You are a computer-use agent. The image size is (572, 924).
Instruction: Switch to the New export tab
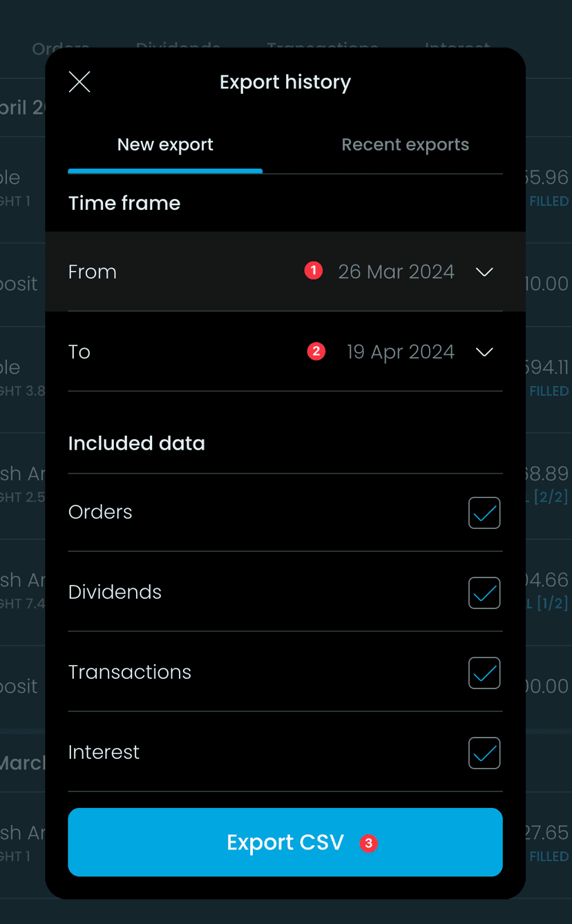[x=165, y=145]
